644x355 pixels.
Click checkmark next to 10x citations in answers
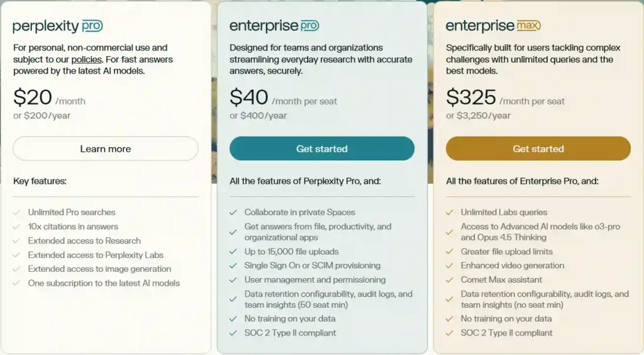coord(17,227)
